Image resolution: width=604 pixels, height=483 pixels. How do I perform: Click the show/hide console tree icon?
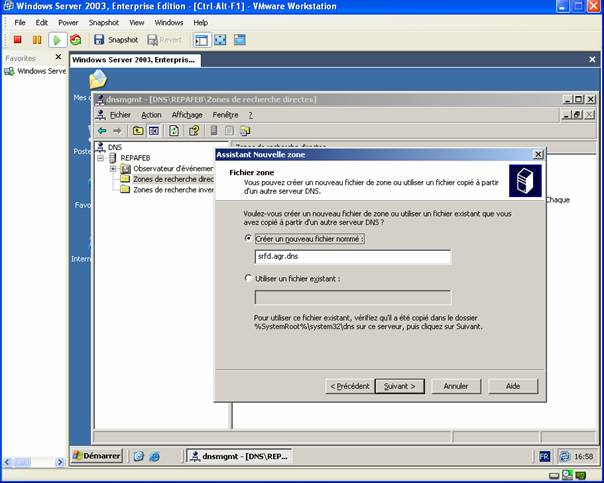(154, 131)
